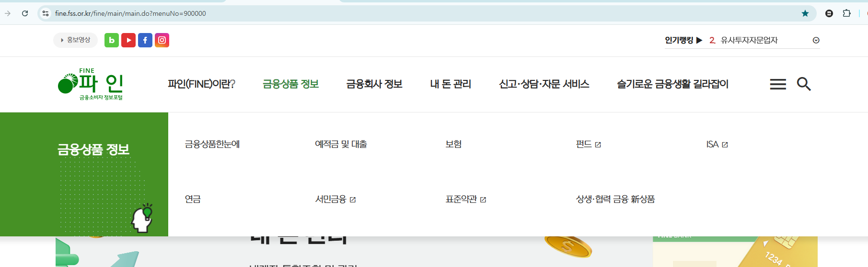Open the 금융상품 정보 menu
The image size is (868, 267).
pyautogui.click(x=290, y=84)
